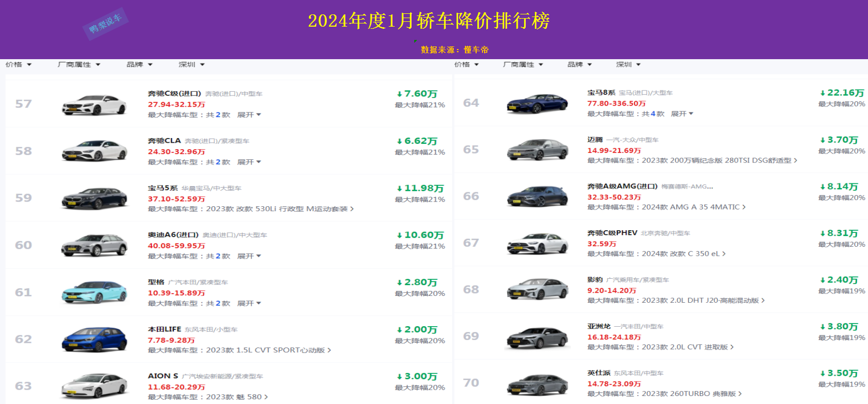Screen dimensions: 868x404
Task: Open the 英仕派 260TURBO 典雅版 link
Action: pos(691,394)
